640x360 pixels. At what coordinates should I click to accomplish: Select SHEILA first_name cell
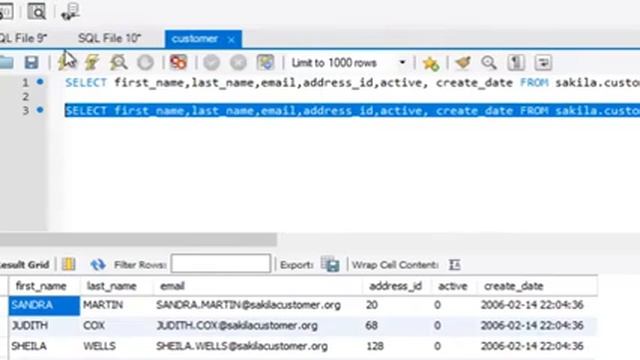[x=44, y=346]
